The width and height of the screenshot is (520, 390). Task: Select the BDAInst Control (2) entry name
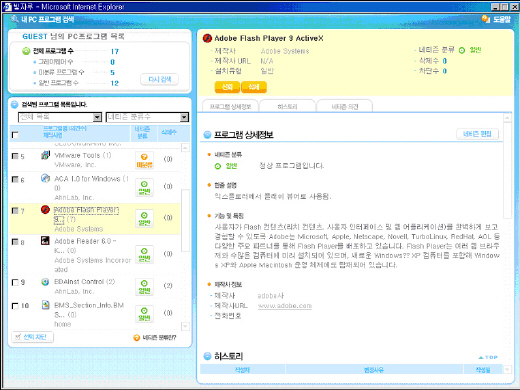(x=85, y=282)
